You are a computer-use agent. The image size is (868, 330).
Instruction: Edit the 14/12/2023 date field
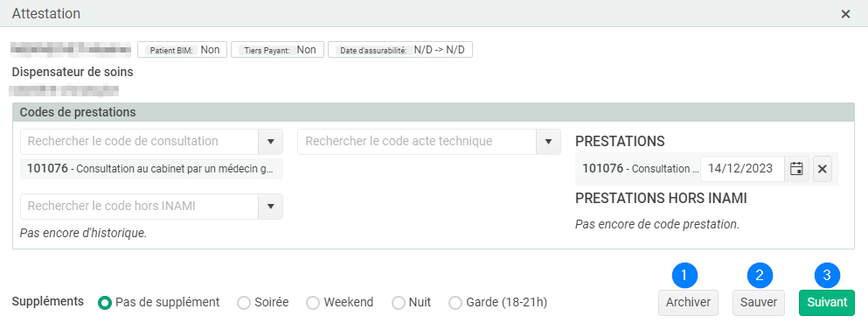pos(742,169)
